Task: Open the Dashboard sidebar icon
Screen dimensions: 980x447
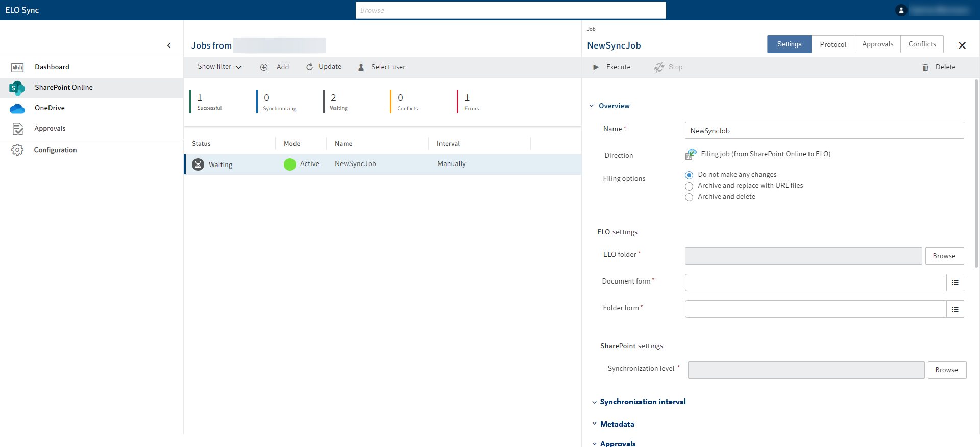Action: [x=17, y=67]
